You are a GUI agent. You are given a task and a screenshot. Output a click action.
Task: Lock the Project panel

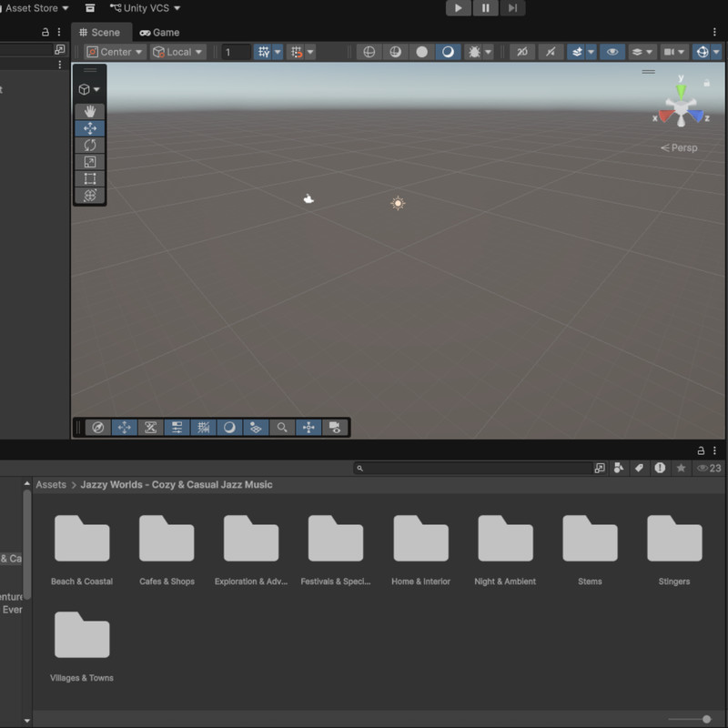pos(701,450)
